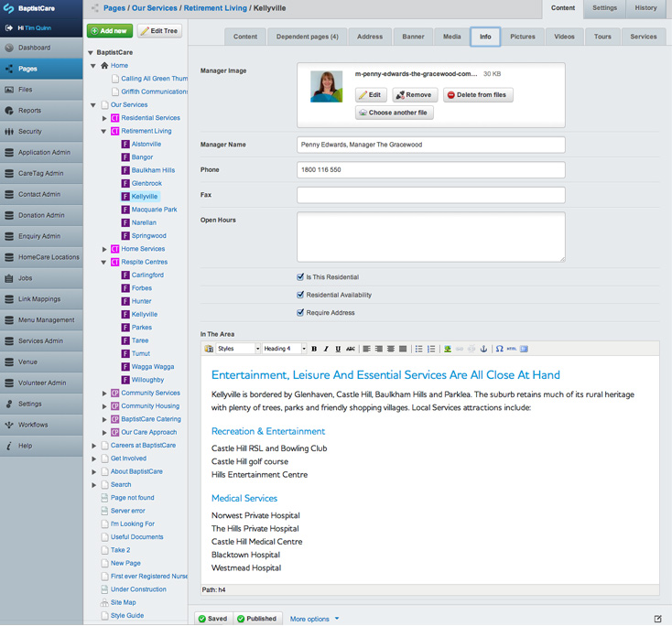The image size is (672, 626).
Task: Open Workflows in the sidebar
Action: click(41, 425)
